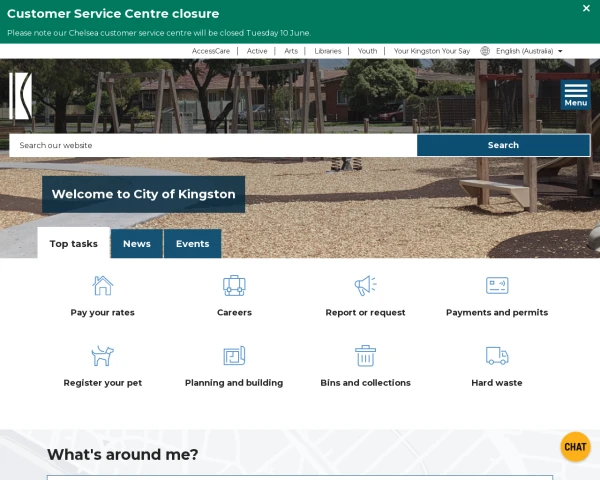Click the blue Search button
The width and height of the screenshot is (600, 480).
503,145
